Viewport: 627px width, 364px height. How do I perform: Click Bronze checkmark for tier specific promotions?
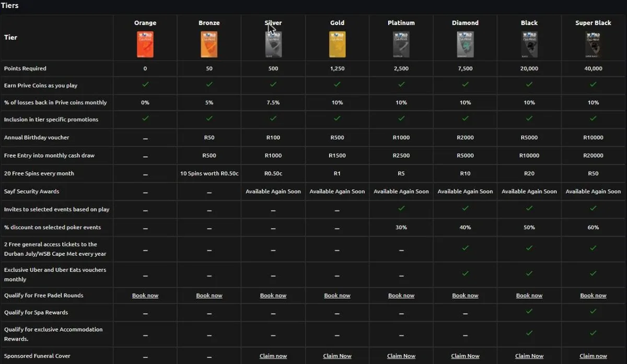209,119
